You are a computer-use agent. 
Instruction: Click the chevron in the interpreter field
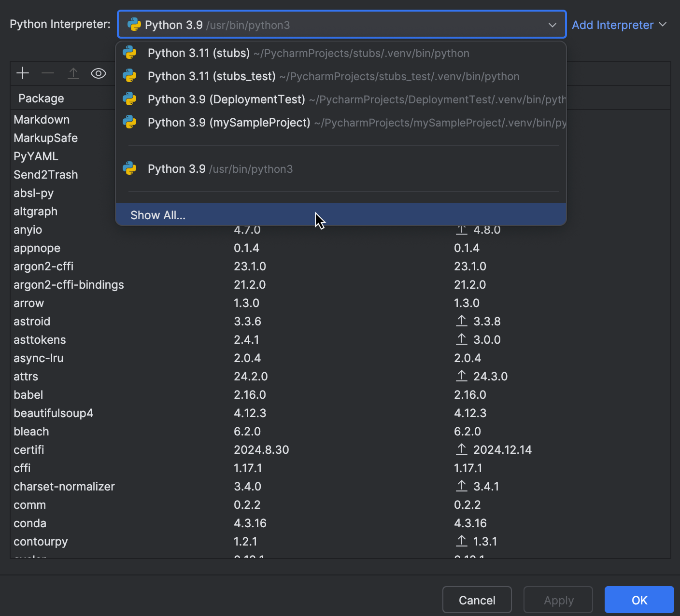552,25
